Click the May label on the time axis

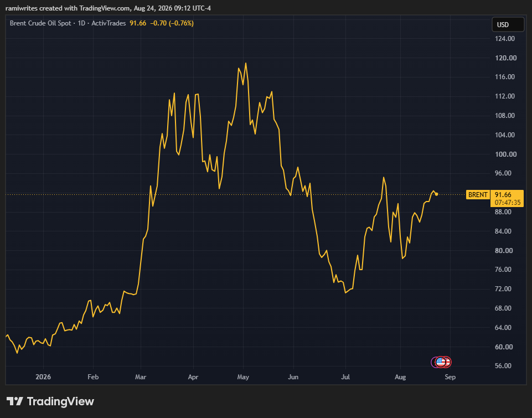(x=243, y=377)
